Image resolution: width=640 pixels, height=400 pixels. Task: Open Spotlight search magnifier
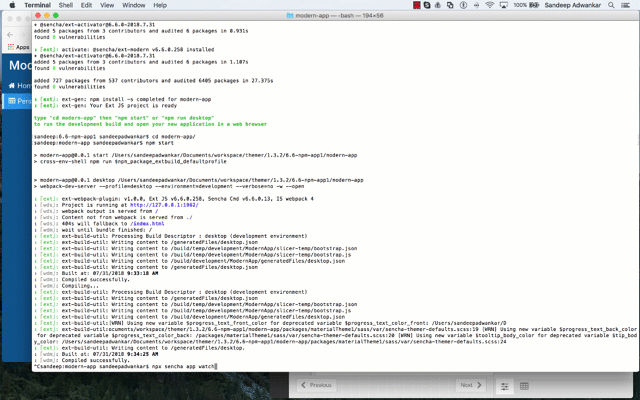point(611,5)
